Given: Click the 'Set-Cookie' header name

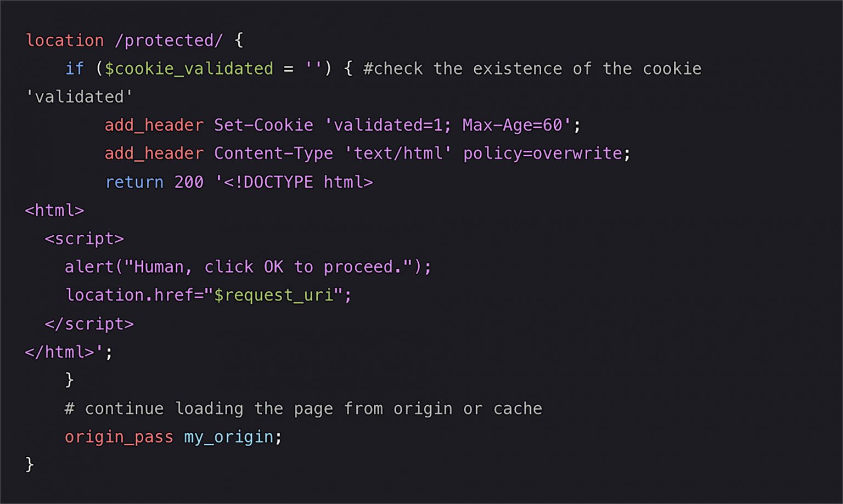Looking at the screenshot, I should coord(263,125).
